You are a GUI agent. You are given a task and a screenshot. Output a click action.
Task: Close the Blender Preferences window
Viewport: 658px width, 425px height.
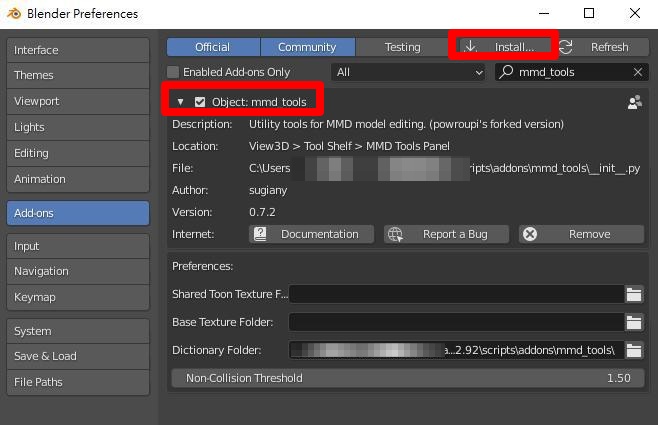[635, 13]
